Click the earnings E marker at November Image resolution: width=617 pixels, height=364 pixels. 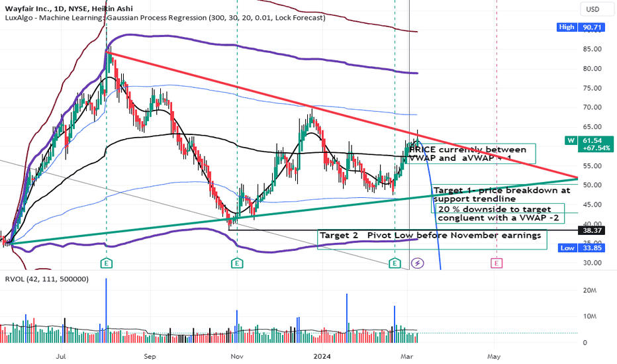236,263
